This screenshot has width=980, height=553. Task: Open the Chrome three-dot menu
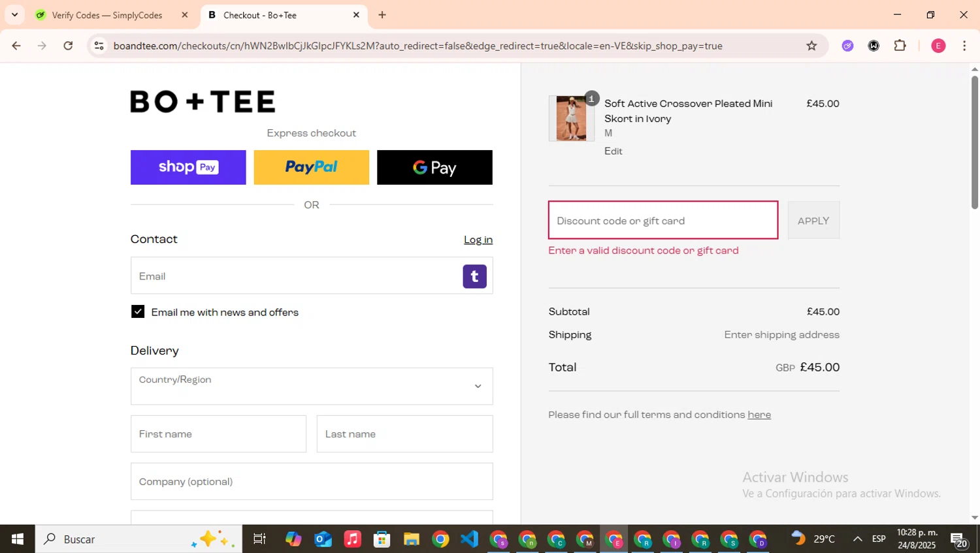tap(964, 46)
